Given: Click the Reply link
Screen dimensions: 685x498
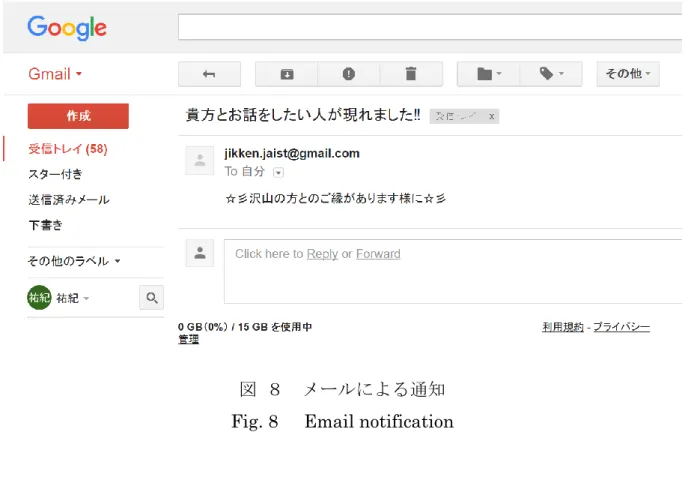Looking at the screenshot, I should point(322,254).
